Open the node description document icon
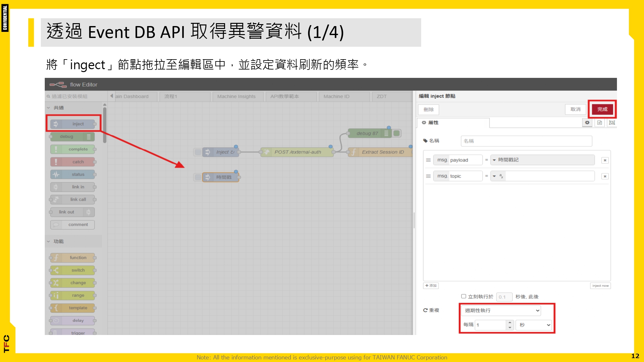This screenshot has height=362, width=644. tap(600, 123)
